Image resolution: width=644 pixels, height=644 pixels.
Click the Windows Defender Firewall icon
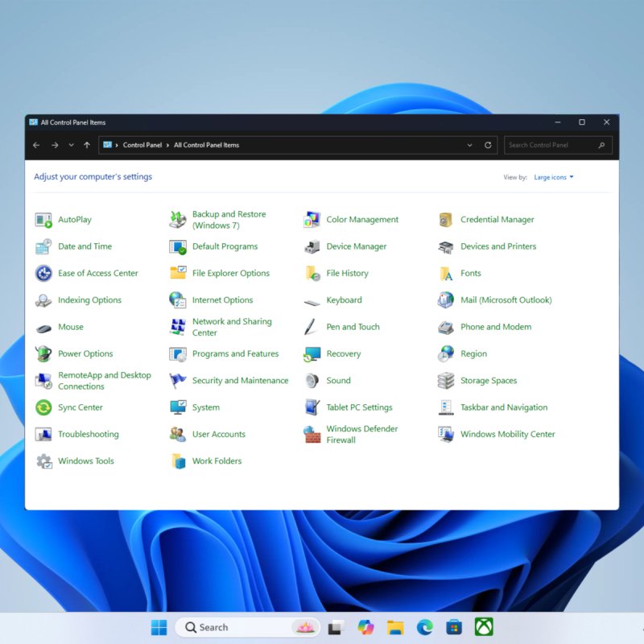pos(312,435)
